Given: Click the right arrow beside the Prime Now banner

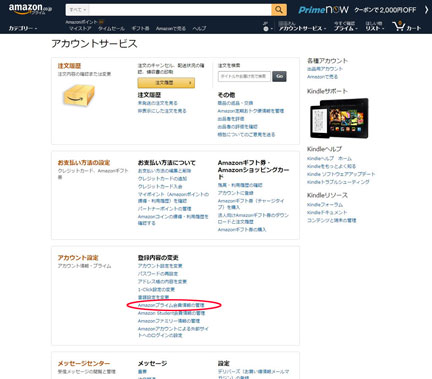Looking at the screenshot, I should point(426,10).
